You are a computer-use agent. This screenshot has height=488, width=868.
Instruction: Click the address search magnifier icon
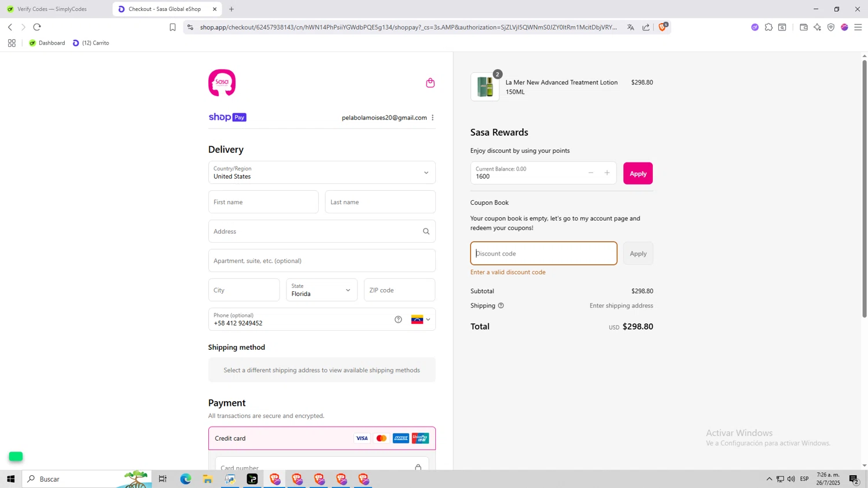point(426,231)
